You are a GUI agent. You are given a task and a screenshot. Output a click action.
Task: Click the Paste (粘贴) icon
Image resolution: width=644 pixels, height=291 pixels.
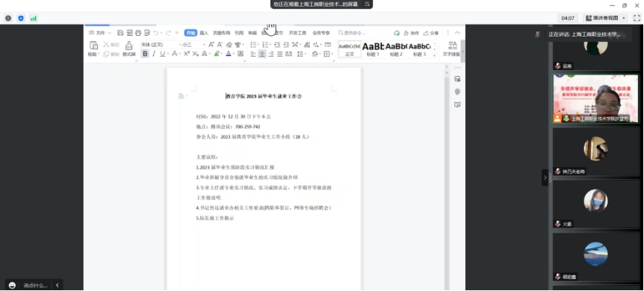[93, 48]
